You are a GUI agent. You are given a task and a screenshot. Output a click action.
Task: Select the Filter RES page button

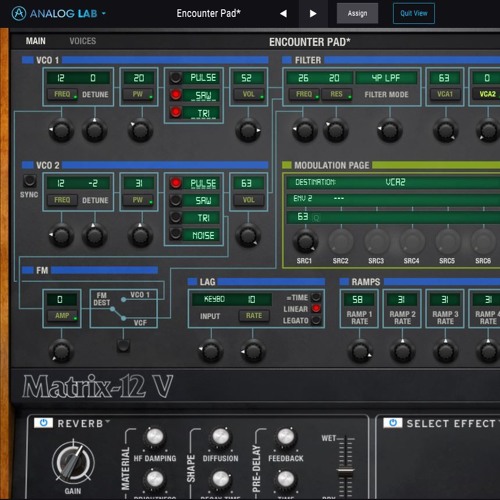(337, 94)
